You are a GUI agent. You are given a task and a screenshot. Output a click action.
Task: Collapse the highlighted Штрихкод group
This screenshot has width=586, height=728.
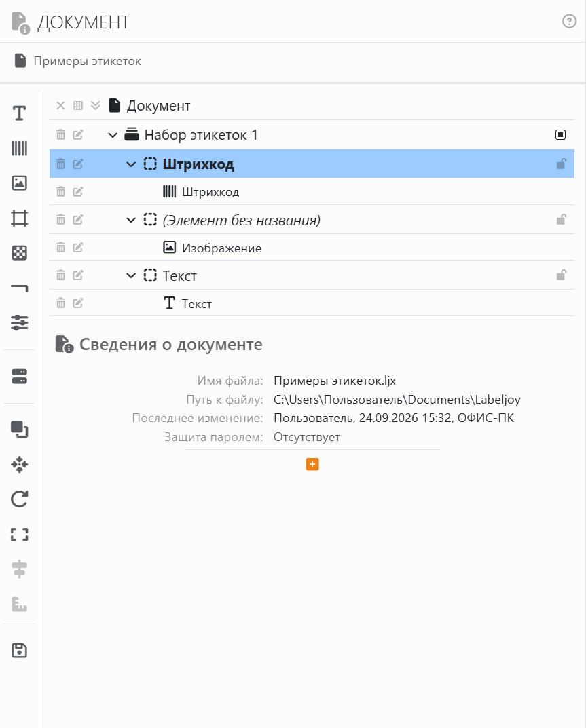(131, 164)
